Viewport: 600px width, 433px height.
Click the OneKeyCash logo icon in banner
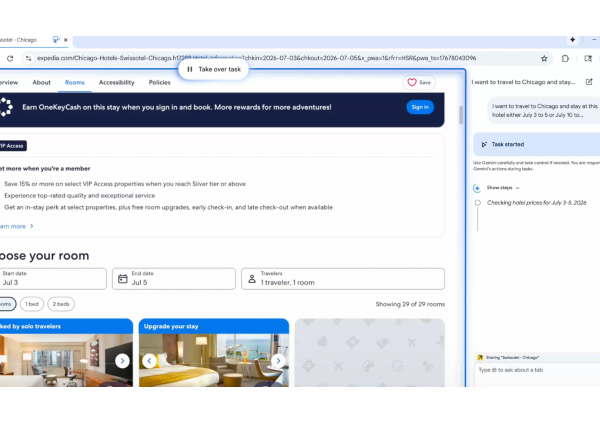pos(6,107)
